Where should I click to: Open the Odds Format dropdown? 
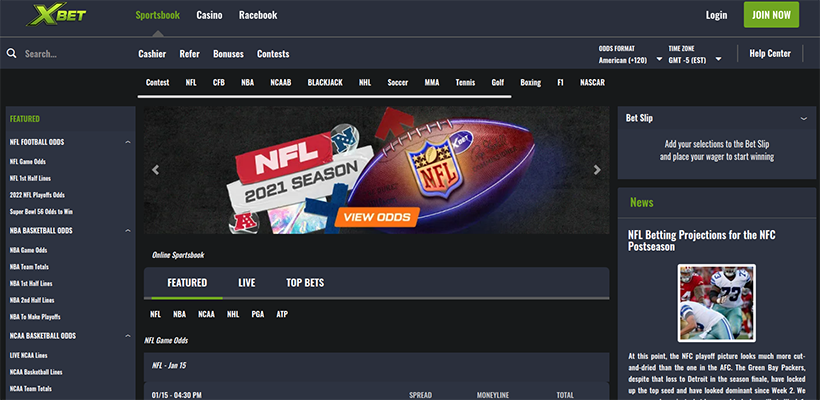click(631, 60)
